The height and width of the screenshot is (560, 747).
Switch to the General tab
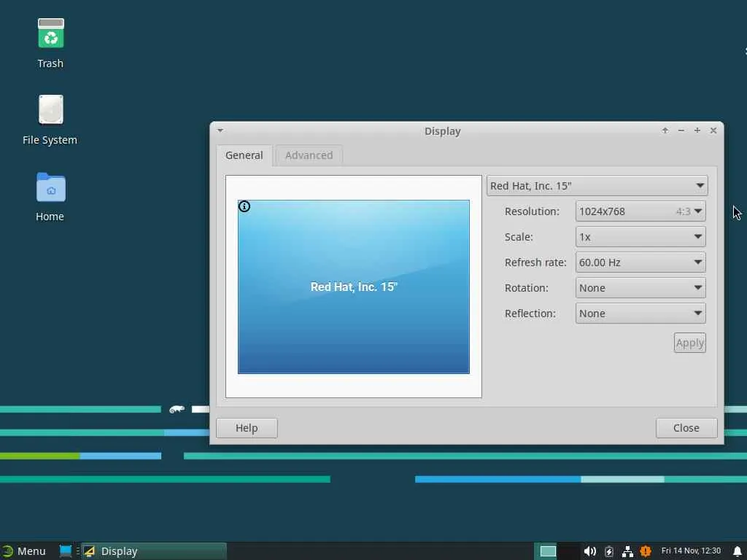click(x=244, y=155)
